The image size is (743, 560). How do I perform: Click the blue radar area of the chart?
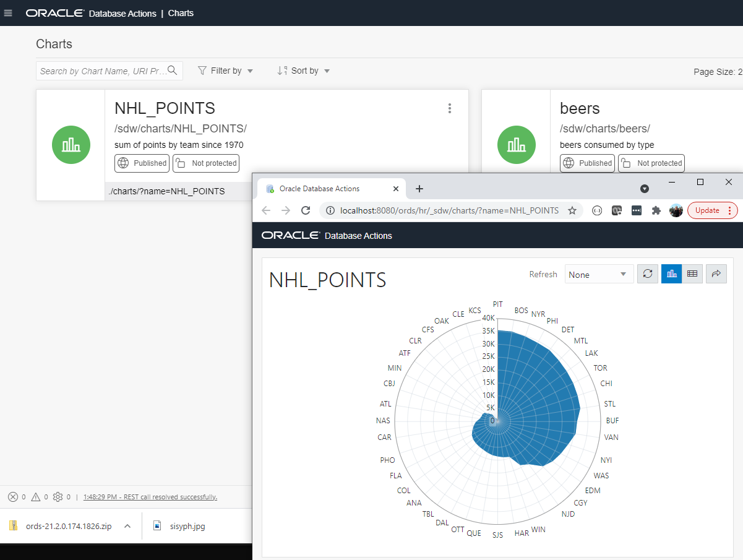(x=532, y=396)
